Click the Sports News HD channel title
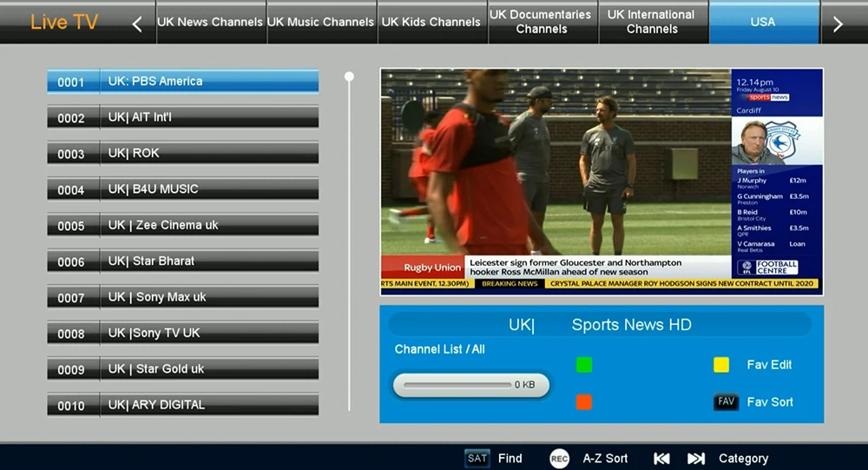 [x=632, y=325]
